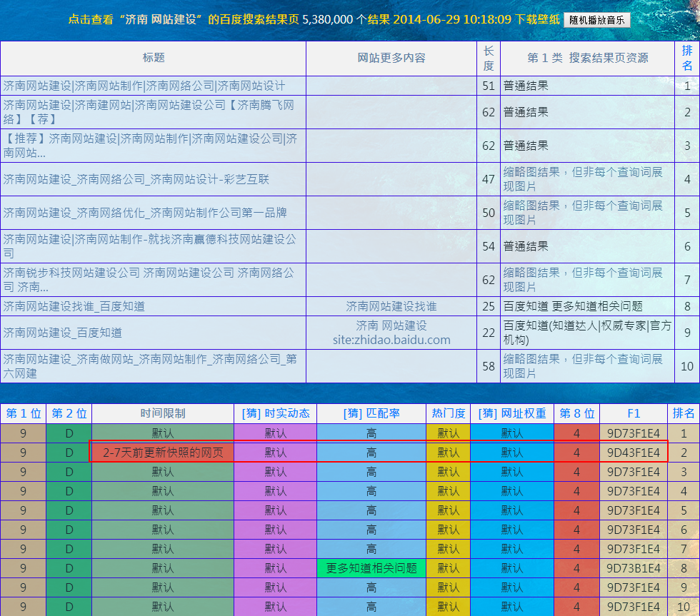Select the F1 code 9D73B1E4

pyautogui.click(x=634, y=568)
